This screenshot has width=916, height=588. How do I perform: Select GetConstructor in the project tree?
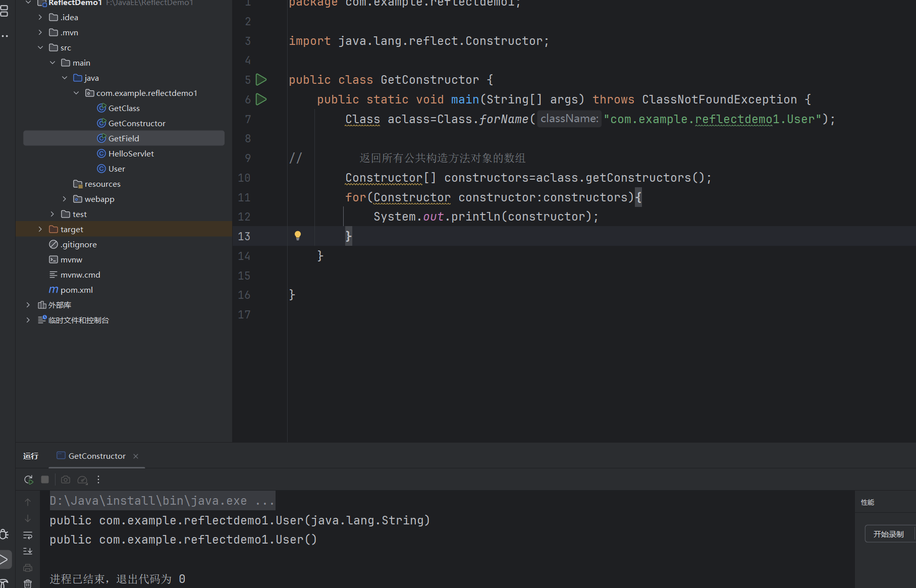tap(137, 123)
